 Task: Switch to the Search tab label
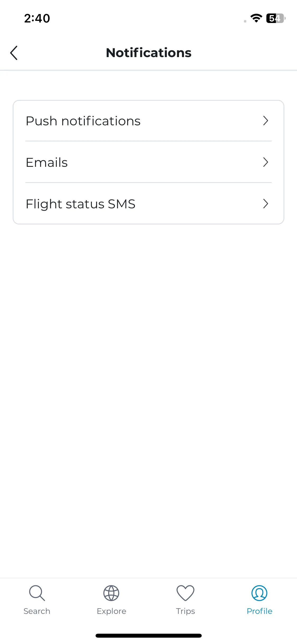(x=37, y=611)
